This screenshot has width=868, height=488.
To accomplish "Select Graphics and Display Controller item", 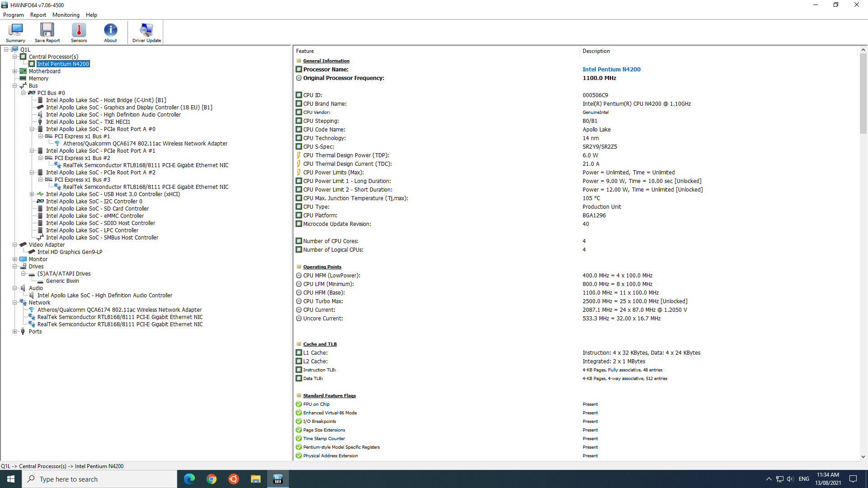I will (x=129, y=108).
